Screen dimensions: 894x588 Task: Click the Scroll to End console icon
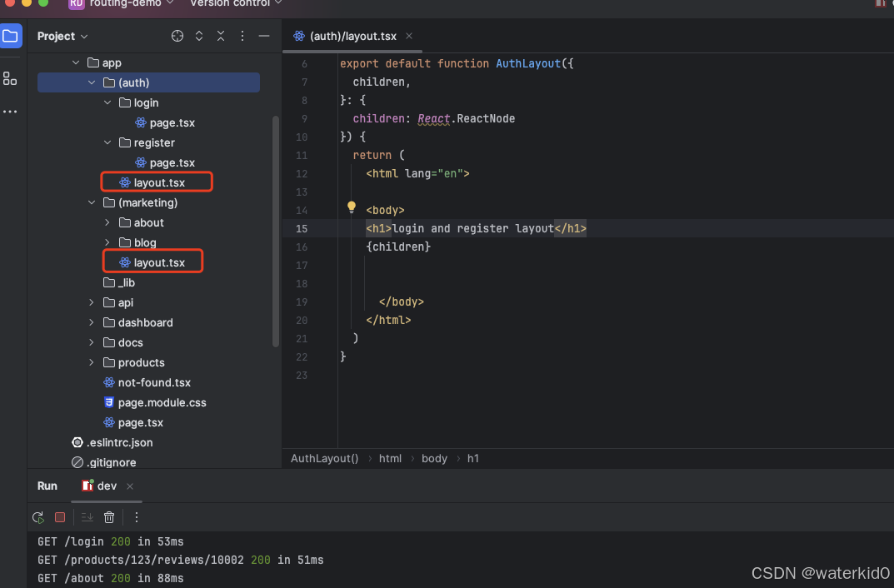87,517
